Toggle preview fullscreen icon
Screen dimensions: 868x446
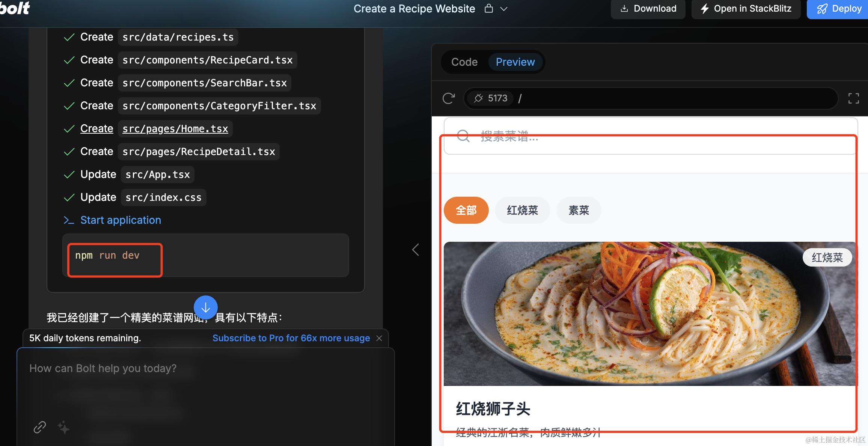(853, 98)
